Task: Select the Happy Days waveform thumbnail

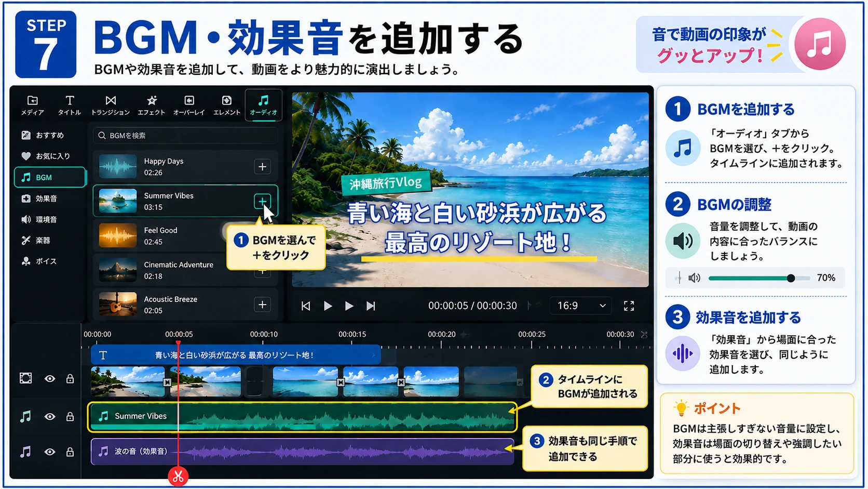Action: (x=118, y=167)
